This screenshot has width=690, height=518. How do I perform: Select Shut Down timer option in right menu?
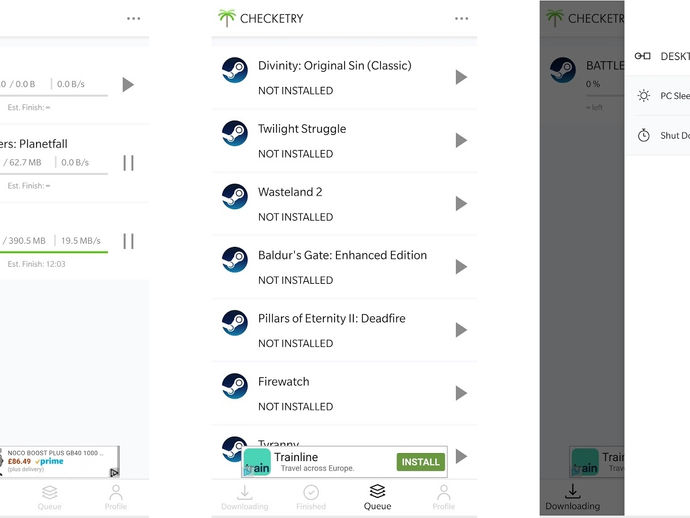point(658,135)
